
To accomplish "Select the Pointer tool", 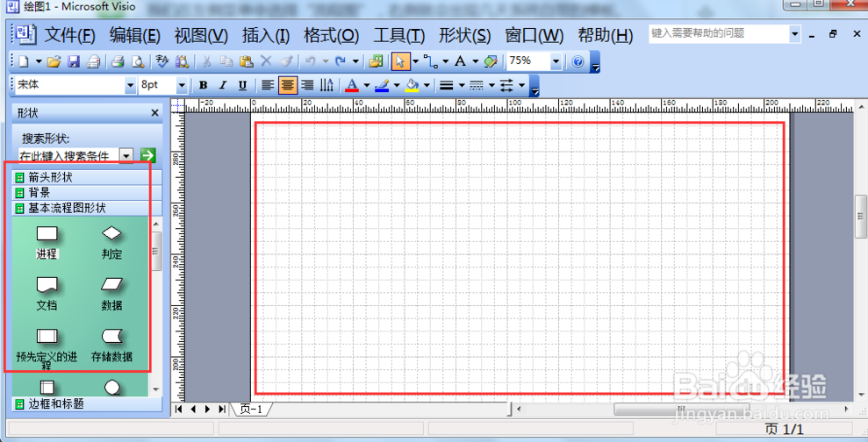I will [400, 61].
